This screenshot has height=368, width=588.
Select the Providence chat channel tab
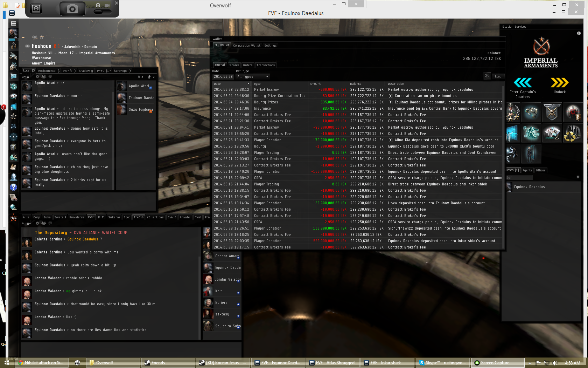point(77,217)
